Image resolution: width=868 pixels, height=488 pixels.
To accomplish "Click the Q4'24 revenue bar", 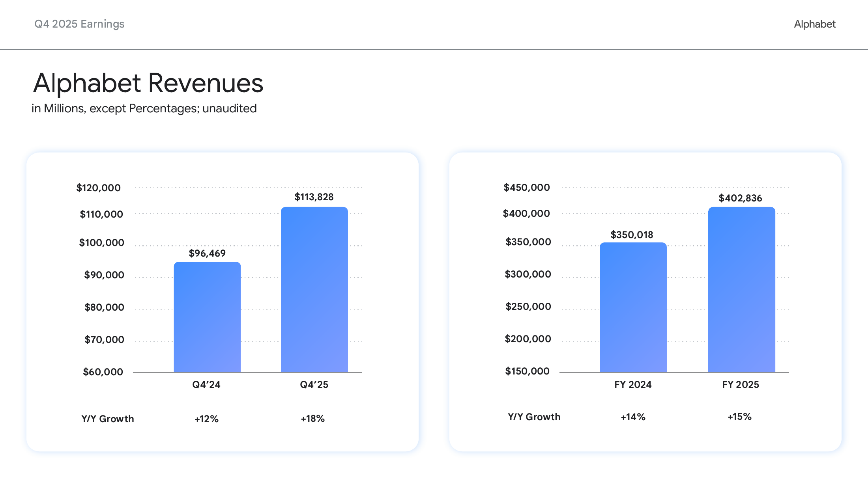I will [x=207, y=317].
